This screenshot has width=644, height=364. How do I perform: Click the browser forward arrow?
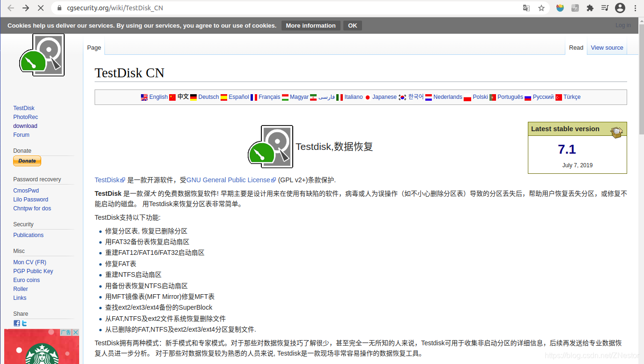point(26,7)
